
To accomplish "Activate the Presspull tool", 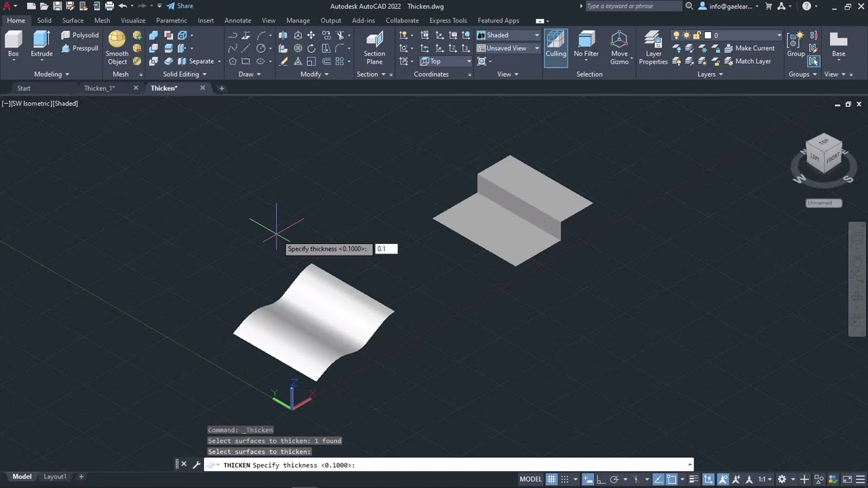I will pos(80,48).
